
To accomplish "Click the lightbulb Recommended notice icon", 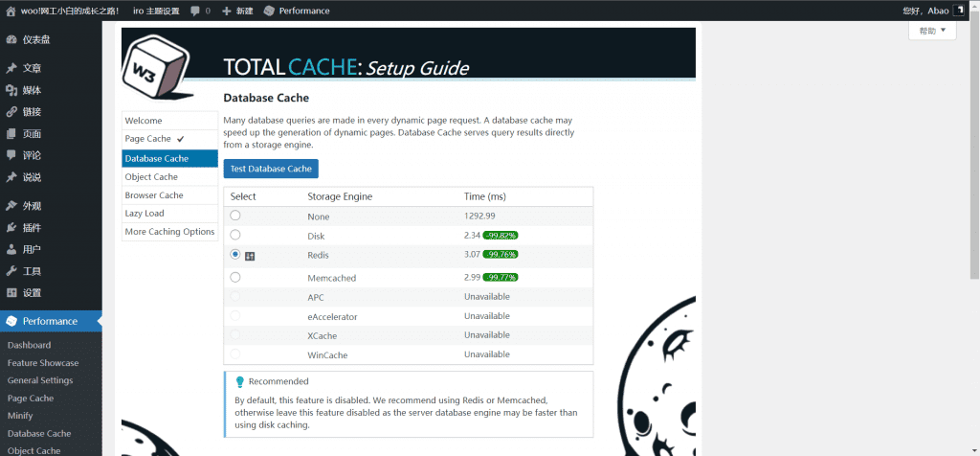I will [x=240, y=381].
